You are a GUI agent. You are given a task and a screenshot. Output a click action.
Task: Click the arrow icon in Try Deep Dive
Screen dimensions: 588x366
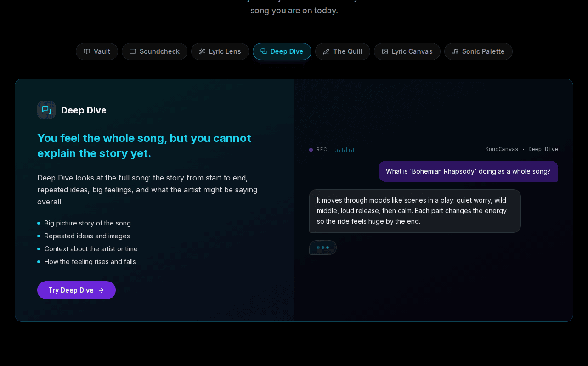pyautogui.click(x=101, y=290)
